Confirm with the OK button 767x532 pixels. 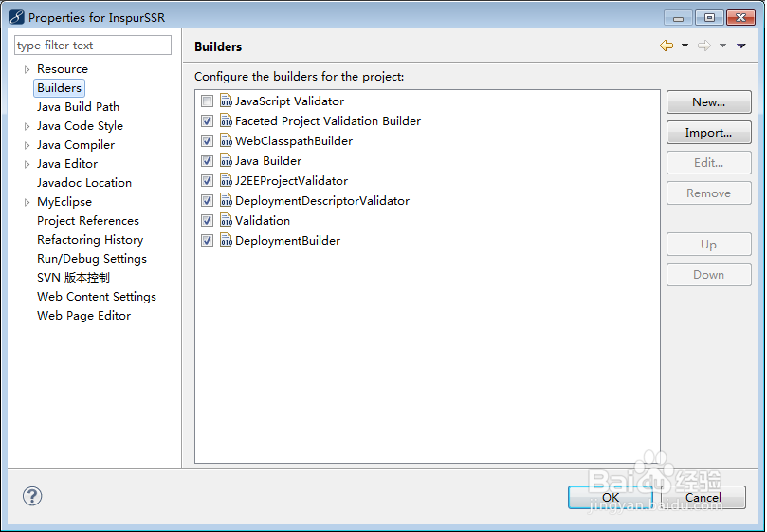click(611, 497)
